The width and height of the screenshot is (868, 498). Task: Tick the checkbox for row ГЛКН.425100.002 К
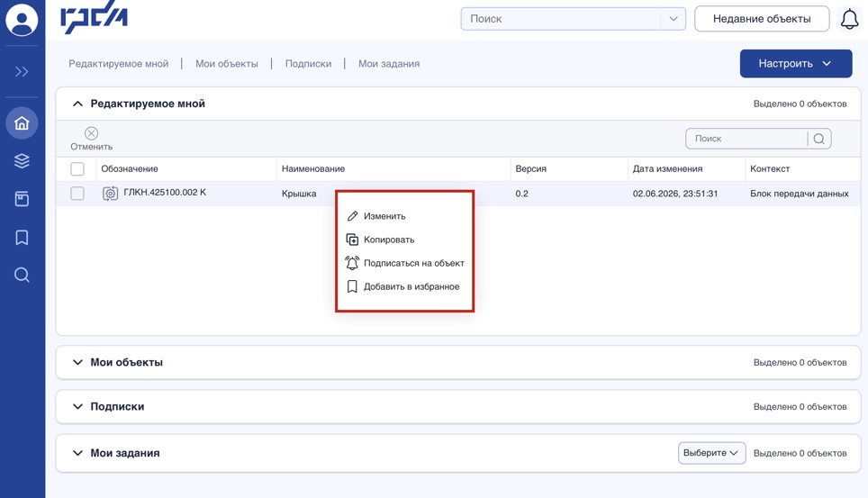pyautogui.click(x=77, y=194)
